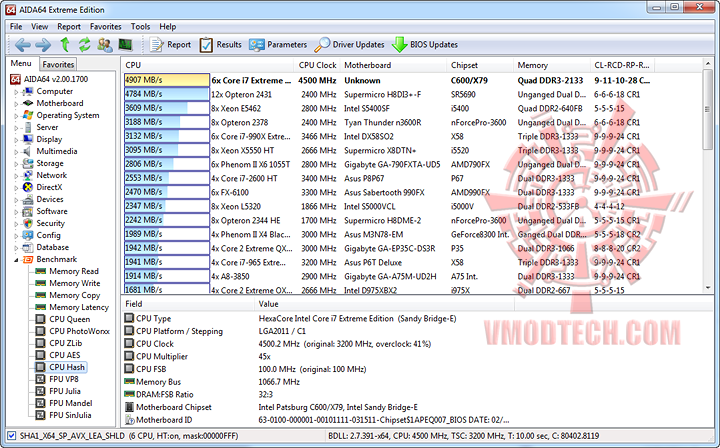Open the Parameters toolbar button
This screenshot has height=448, width=720.
click(x=278, y=45)
